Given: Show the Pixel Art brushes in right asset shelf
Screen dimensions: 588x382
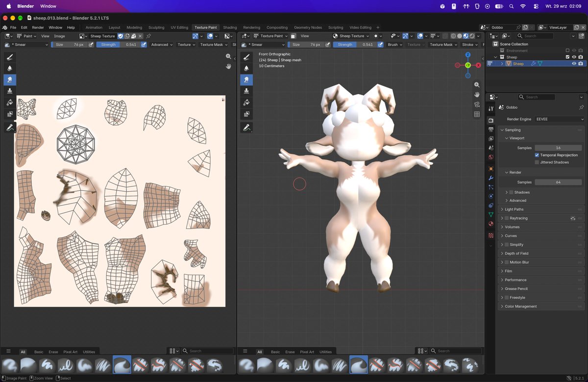Looking at the screenshot, I should [x=307, y=352].
